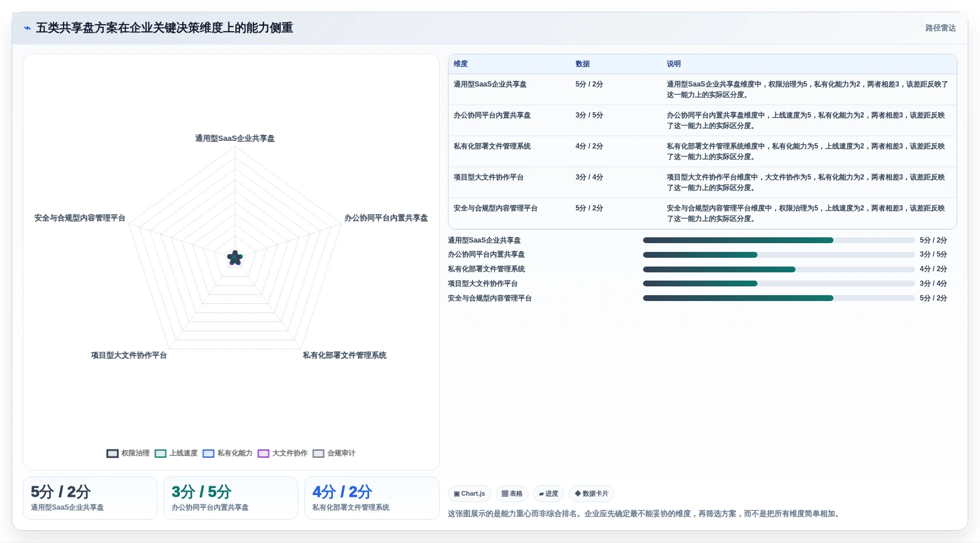Click the 进度 tag
The height and width of the screenshot is (543, 980).
(x=548, y=494)
